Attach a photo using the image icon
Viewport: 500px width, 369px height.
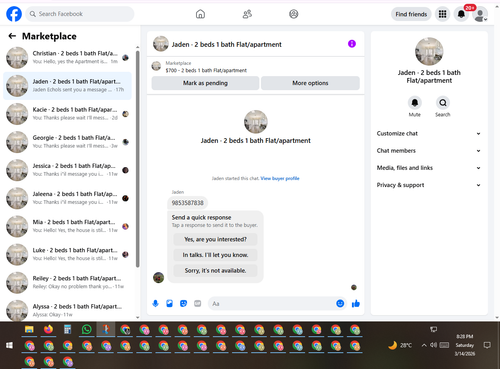(x=169, y=303)
